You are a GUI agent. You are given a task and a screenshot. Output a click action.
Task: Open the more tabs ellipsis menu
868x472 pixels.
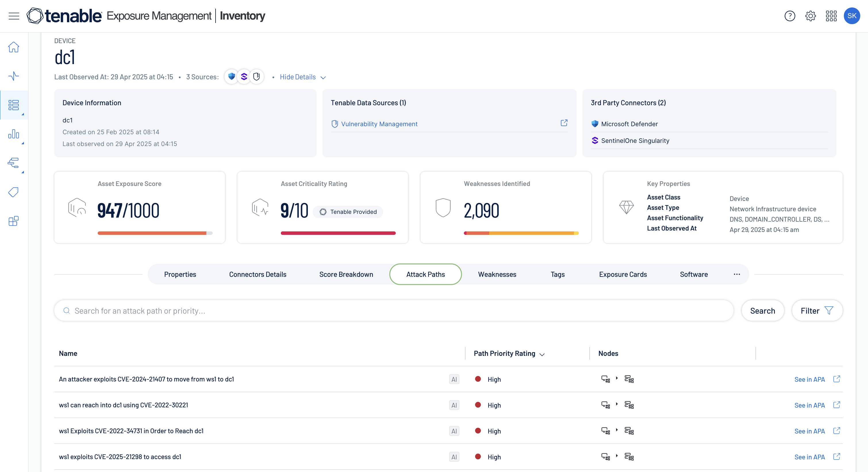click(737, 274)
